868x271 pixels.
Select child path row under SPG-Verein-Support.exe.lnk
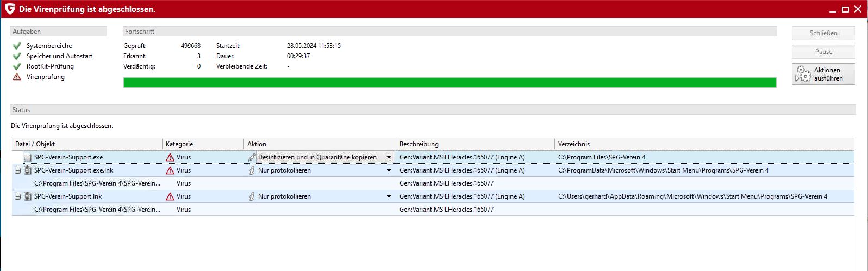pos(433,183)
